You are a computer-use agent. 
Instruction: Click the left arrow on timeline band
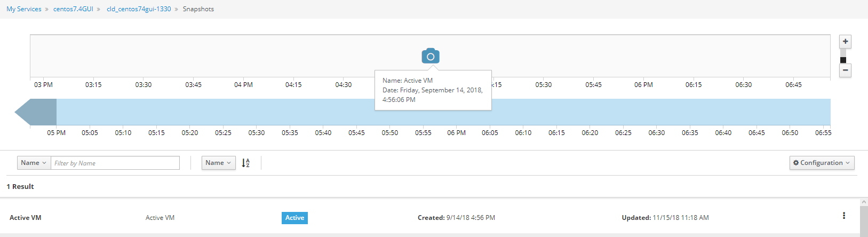[35, 112]
